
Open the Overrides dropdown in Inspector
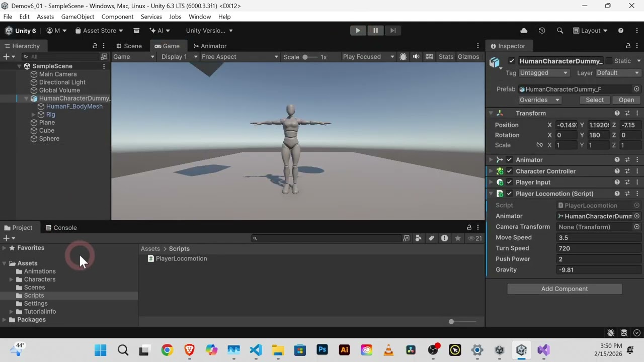click(x=539, y=100)
